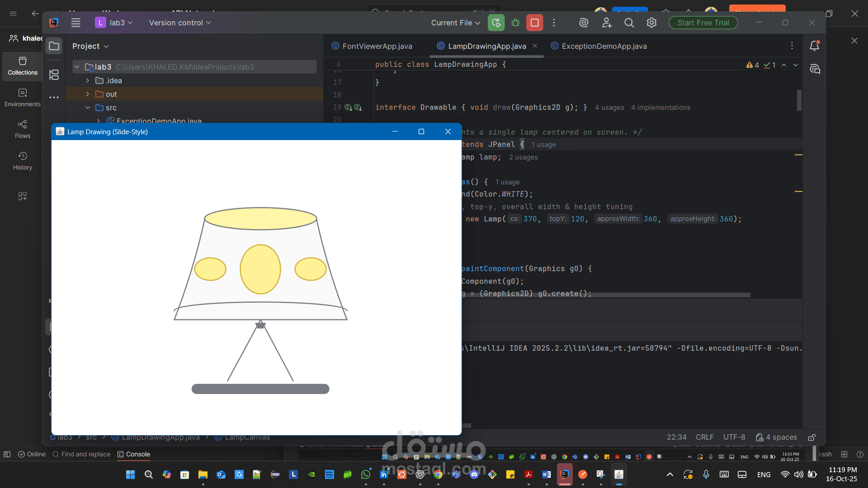Change the 4 spaces indent setting
The width and height of the screenshot is (868, 488).
tap(776, 437)
